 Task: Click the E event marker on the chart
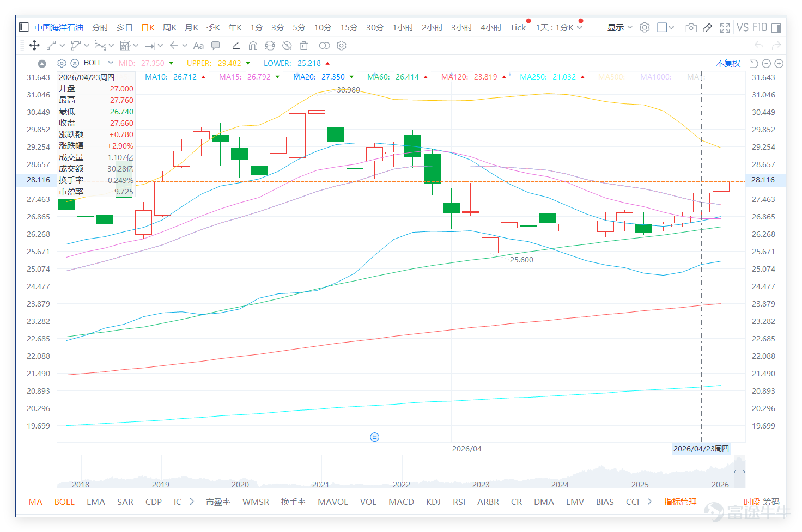click(x=375, y=437)
